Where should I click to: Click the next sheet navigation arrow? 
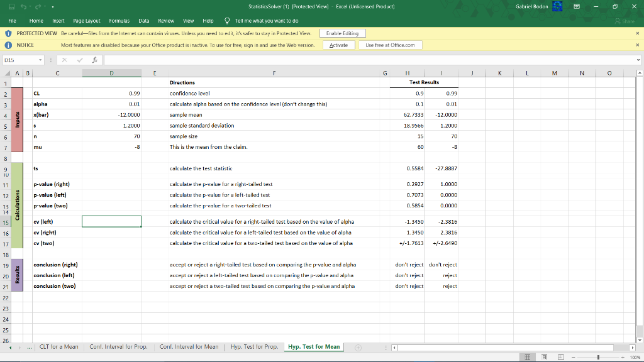click(19, 348)
